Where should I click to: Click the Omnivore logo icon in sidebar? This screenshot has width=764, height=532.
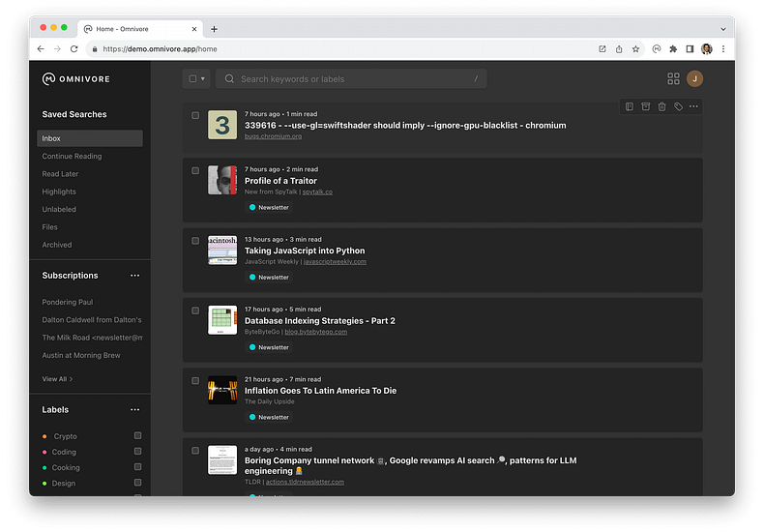coord(48,79)
